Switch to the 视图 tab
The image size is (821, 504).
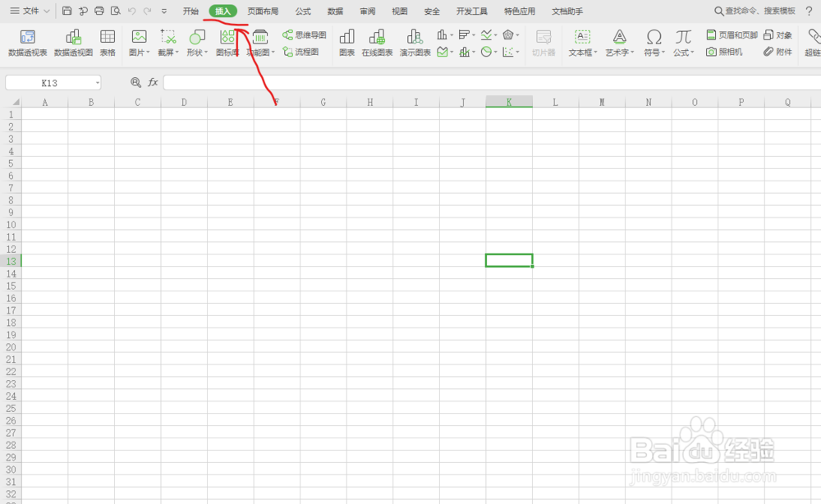coord(400,11)
